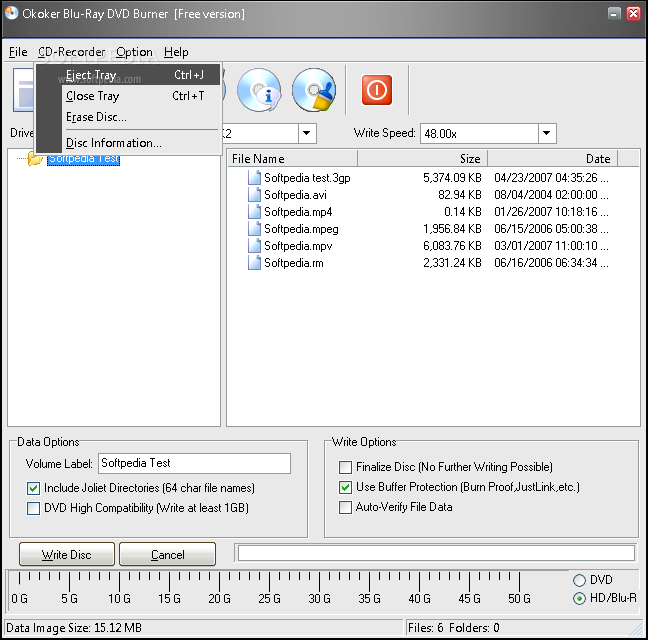Open the Help menu
The width and height of the screenshot is (648, 640).
pyautogui.click(x=176, y=52)
